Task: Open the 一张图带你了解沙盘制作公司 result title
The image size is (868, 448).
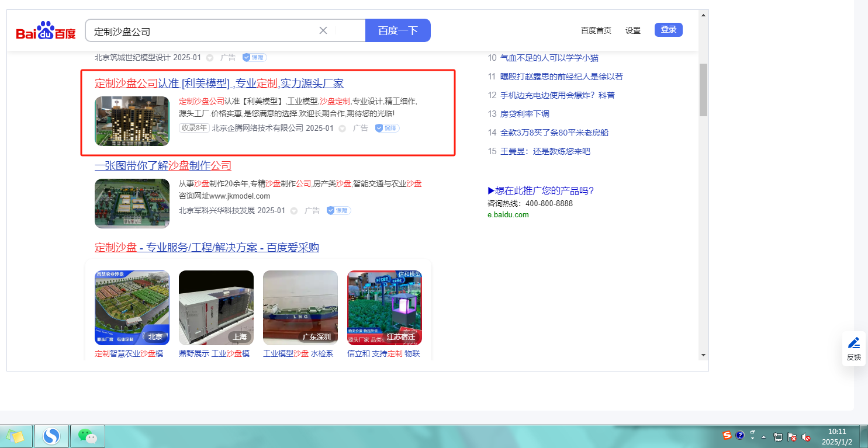Action: (163, 165)
